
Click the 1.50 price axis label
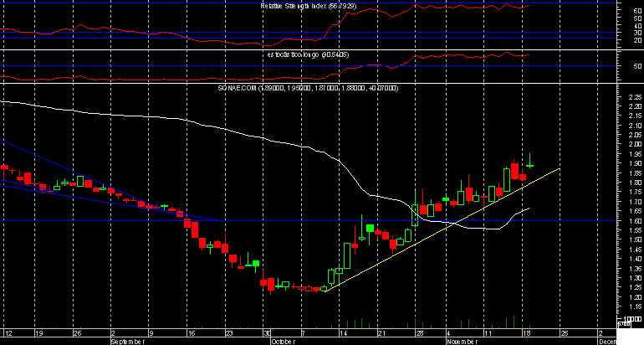(x=635, y=239)
